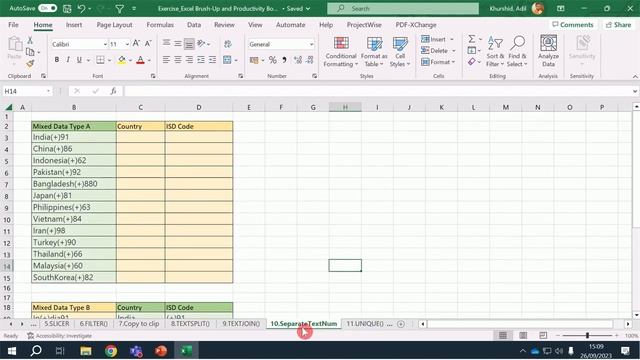Open Conditional Formatting menu
The image size is (640, 360).
coord(341,52)
